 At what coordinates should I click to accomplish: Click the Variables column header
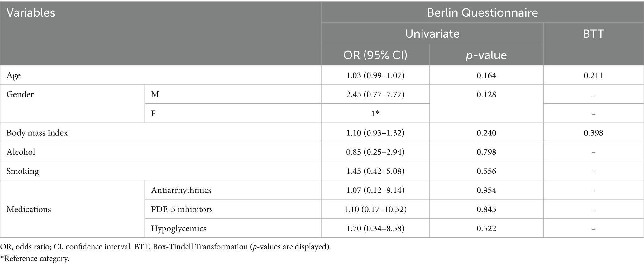pyautogui.click(x=31, y=13)
